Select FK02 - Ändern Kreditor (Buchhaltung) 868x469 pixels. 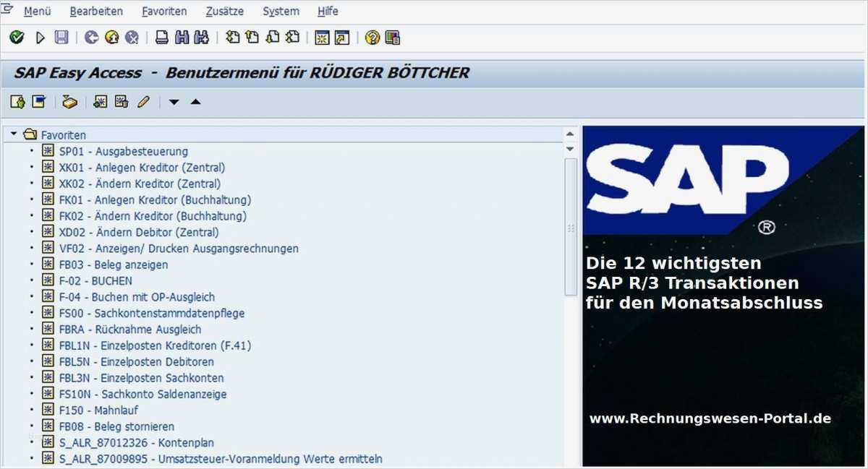[153, 216]
